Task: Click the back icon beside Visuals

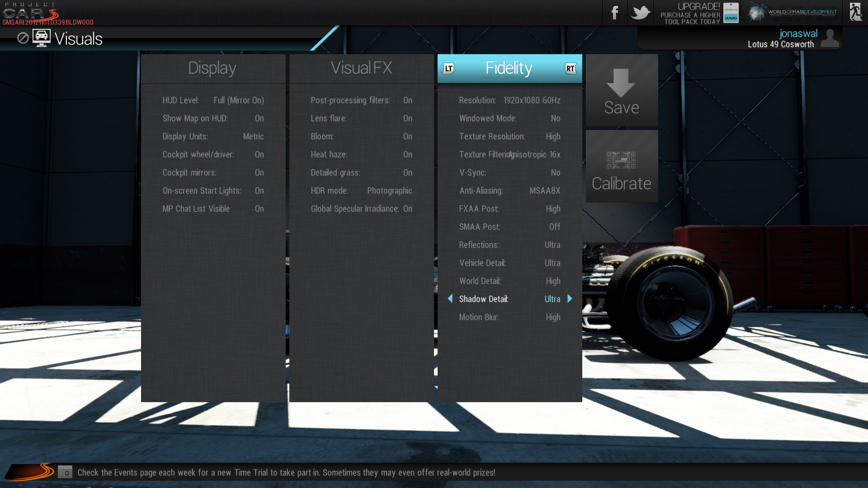Action: pos(23,38)
